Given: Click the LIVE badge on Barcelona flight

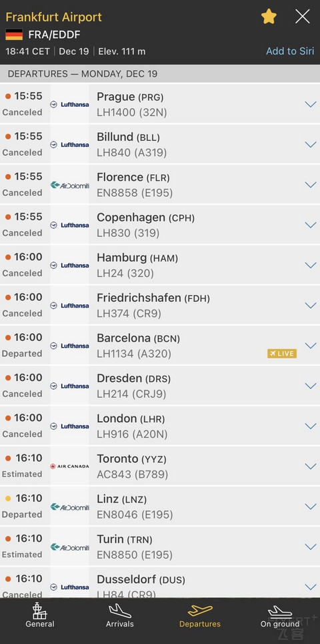Looking at the screenshot, I should tap(282, 354).
